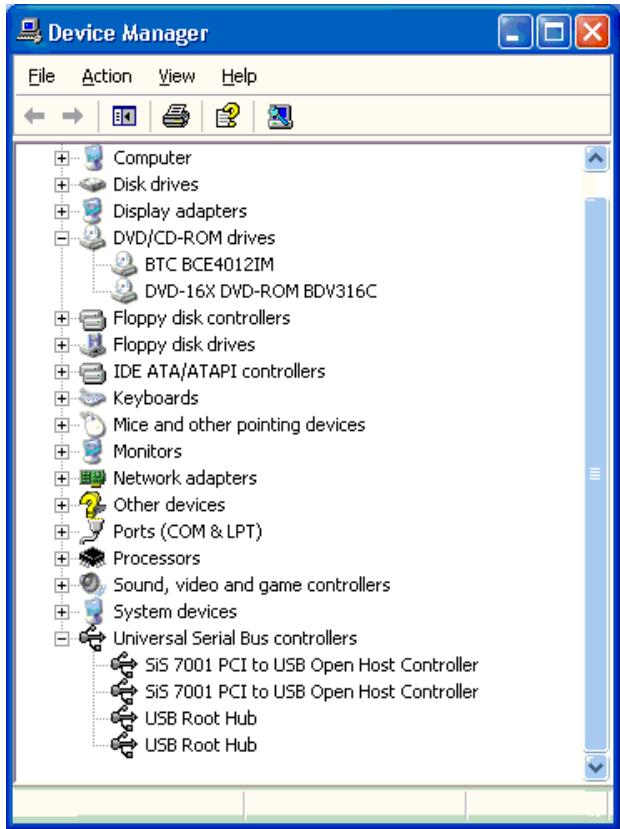Click the Forward arrow toolbar button
The image size is (620, 829).
pyautogui.click(x=72, y=116)
